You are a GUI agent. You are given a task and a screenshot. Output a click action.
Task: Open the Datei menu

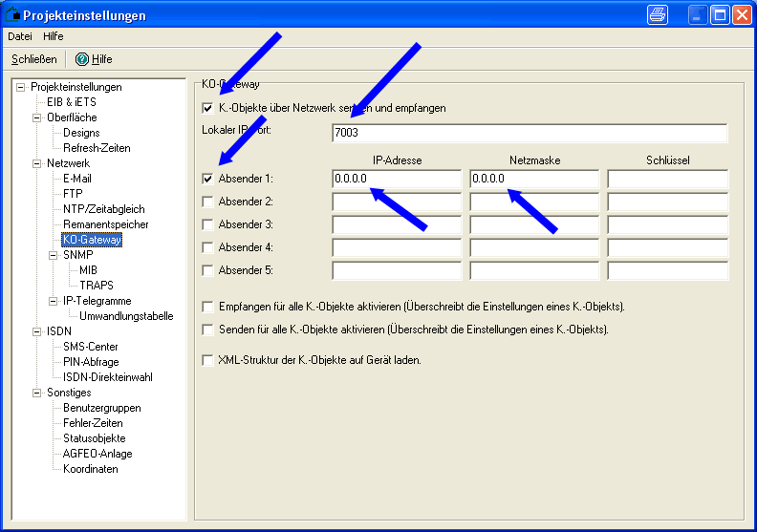[20, 36]
